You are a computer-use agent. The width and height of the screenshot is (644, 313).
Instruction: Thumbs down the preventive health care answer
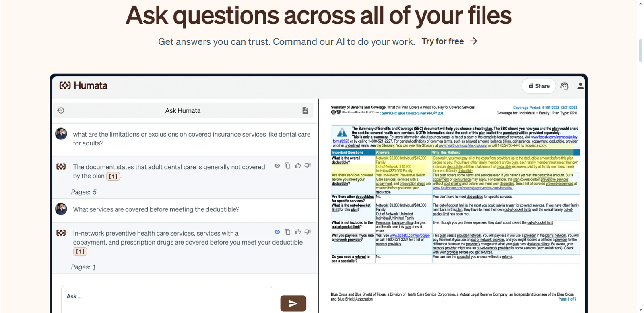(308, 232)
